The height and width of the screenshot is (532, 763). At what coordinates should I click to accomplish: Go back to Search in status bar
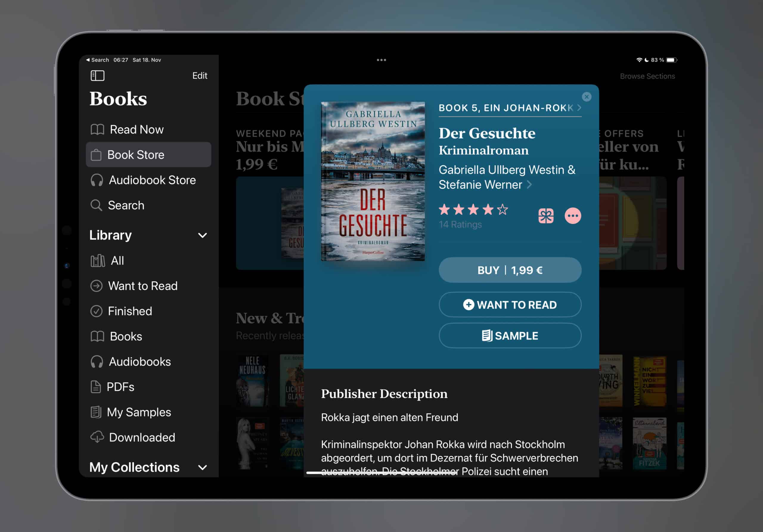pos(98,60)
